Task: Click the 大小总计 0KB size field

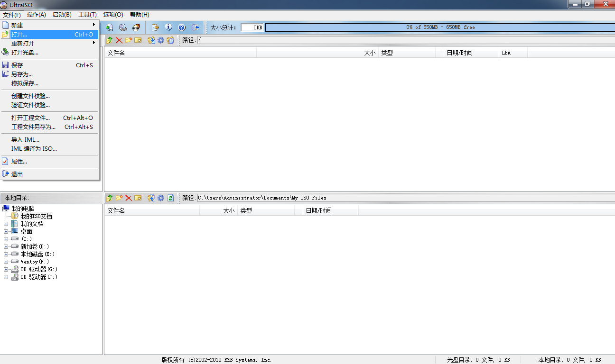Action: (x=252, y=27)
